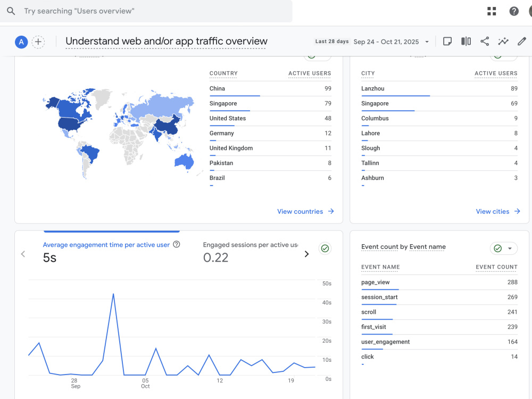The width and height of the screenshot is (532, 399).
Task: Select Engaged sessions per active user tab
Action: 251,252
